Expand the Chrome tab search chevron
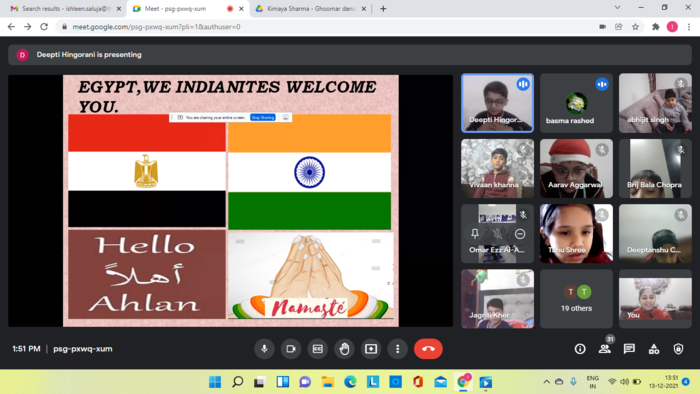The width and height of the screenshot is (700, 394). point(617,8)
